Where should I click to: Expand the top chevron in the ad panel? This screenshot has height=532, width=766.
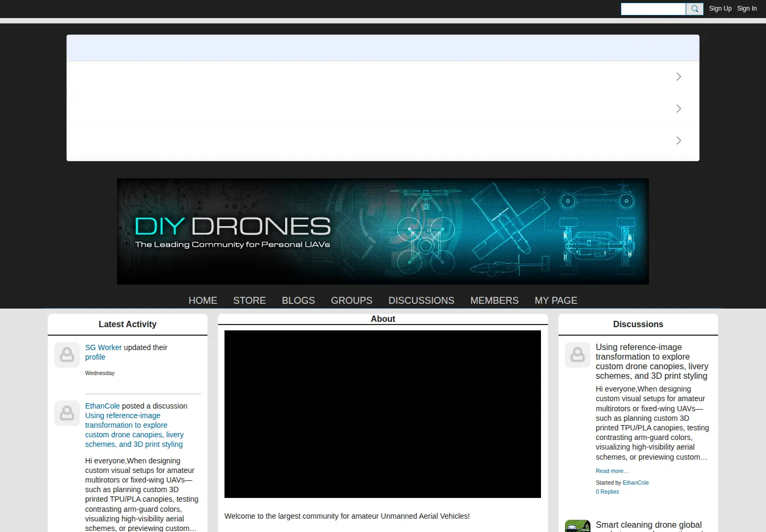pos(679,77)
